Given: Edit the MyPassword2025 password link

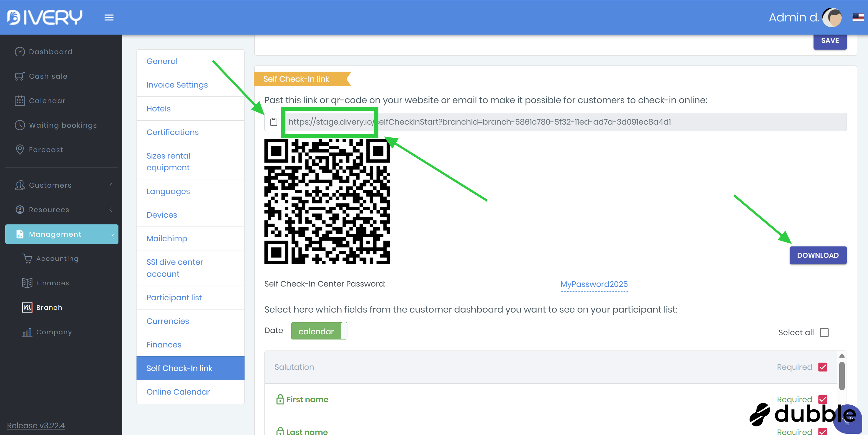Looking at the screenshot, I should (x=594, y=284).
